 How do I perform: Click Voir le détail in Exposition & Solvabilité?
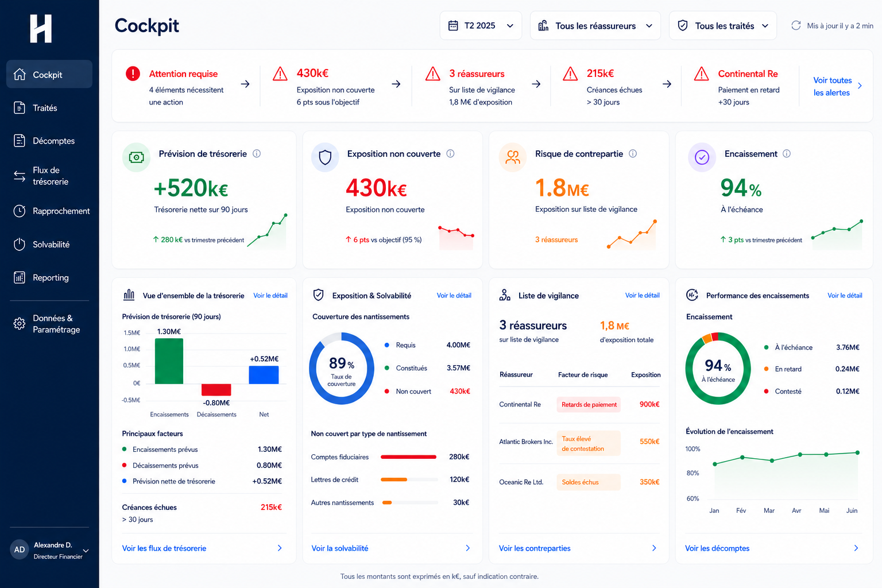[x=454, y=295]
